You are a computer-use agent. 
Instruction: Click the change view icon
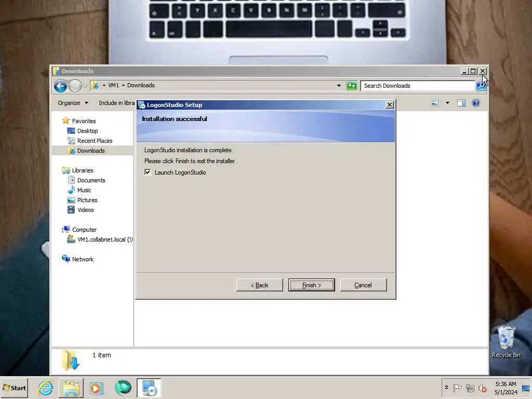435,103
